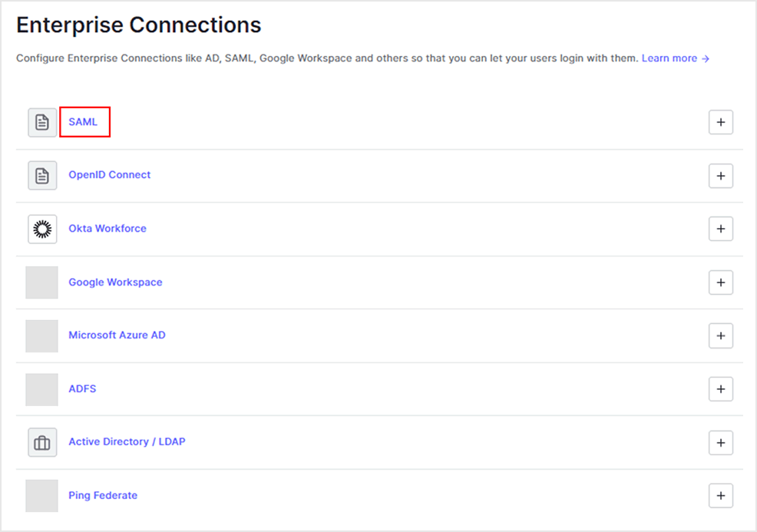The height and width of the screenshot is (532, 757).
Task: Click the Learn more link
Action: click(x=672, y=58)
